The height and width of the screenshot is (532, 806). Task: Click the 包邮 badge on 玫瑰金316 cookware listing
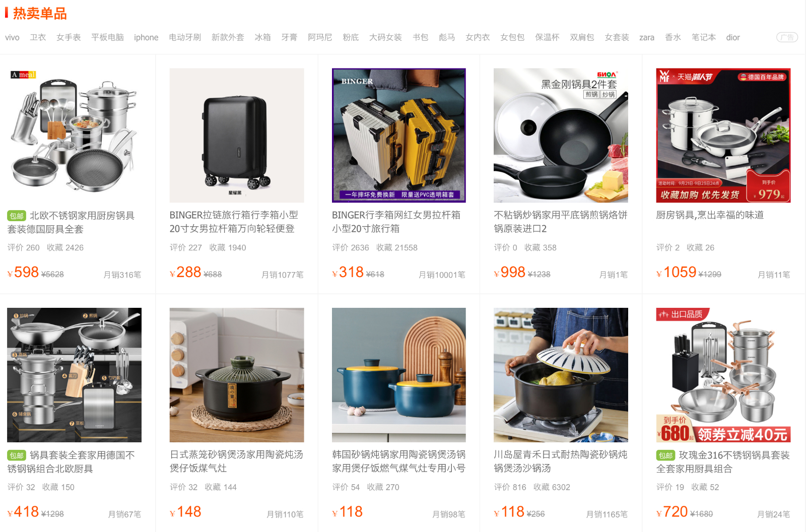click(665, 455)
